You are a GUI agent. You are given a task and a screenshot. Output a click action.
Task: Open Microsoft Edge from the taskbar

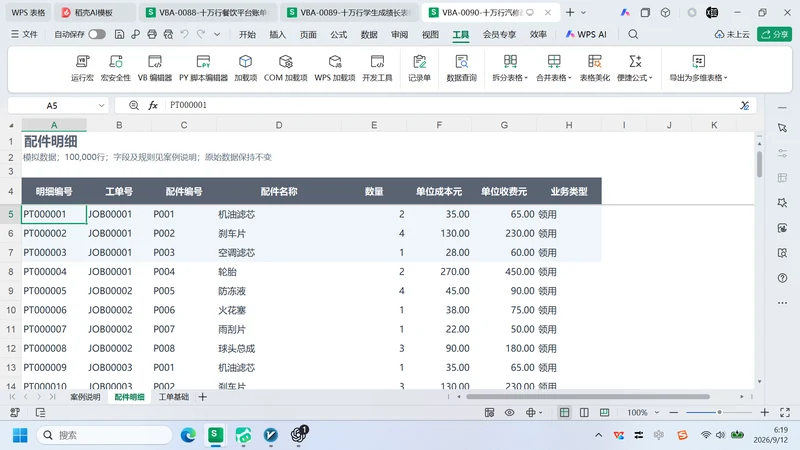(188, 435)
